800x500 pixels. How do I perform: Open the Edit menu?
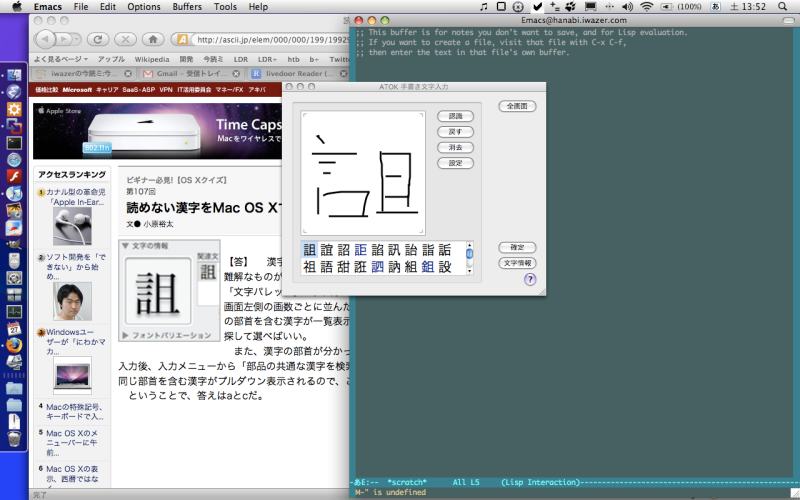point(108,7)
